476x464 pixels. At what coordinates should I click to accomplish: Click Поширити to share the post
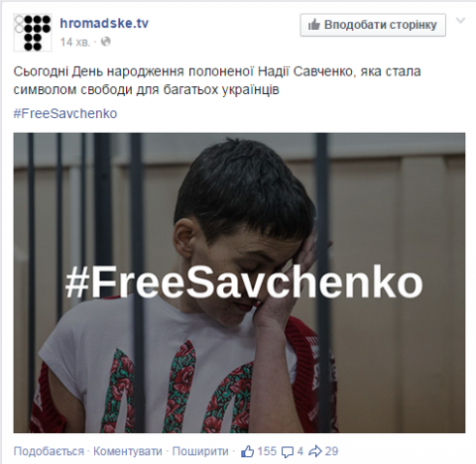(200, 451)
